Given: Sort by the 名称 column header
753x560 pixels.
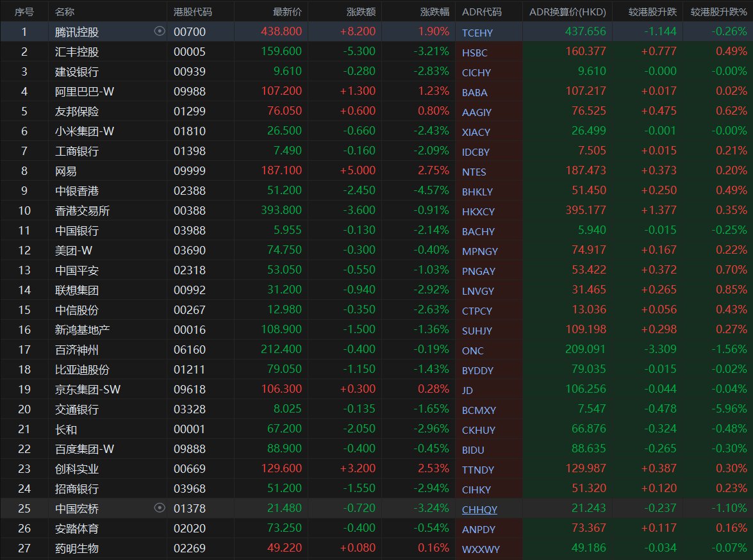Looking at the screenshot, I should click(65, 12).
